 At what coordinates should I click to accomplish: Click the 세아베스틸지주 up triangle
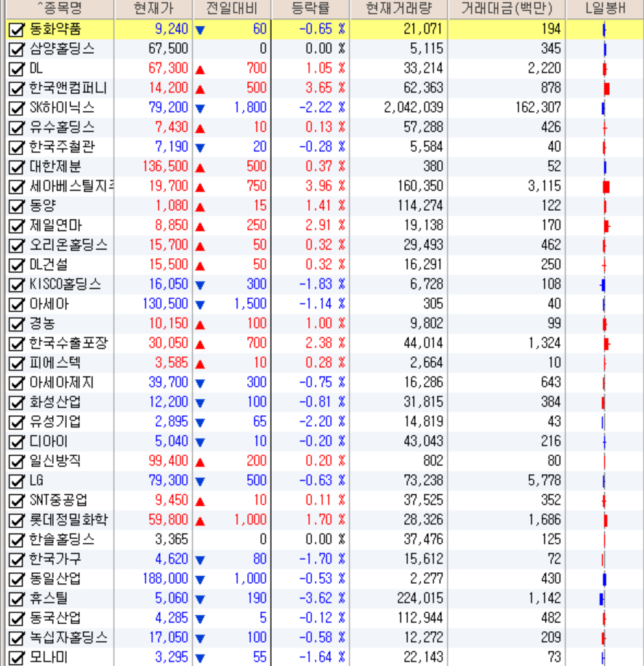coord(201,188)
